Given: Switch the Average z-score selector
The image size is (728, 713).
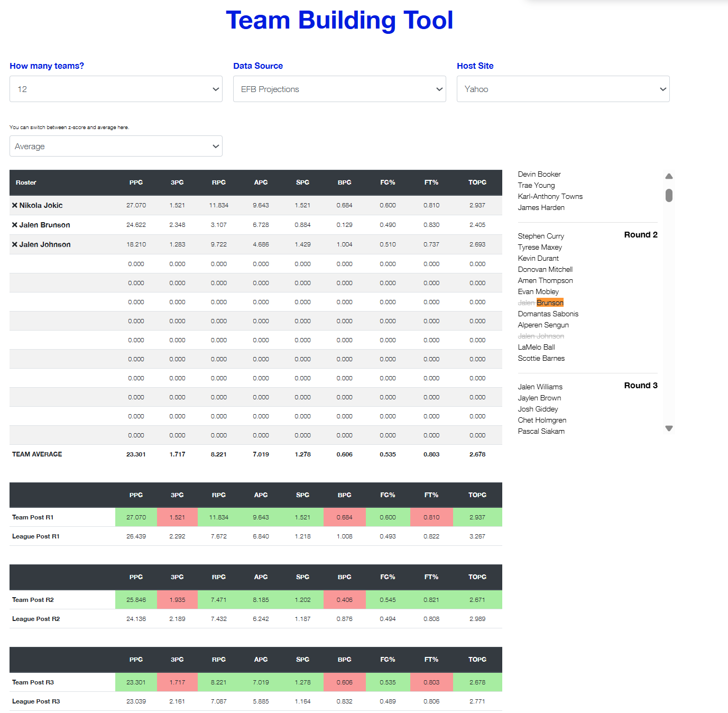Looking at the screenshot, I should (116, 146).
